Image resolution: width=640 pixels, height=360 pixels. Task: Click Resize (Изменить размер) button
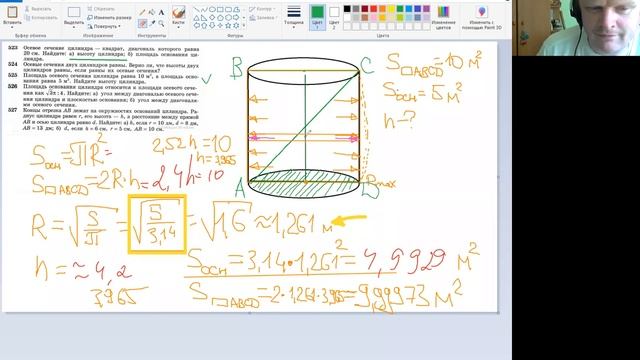tap(109, 18)
